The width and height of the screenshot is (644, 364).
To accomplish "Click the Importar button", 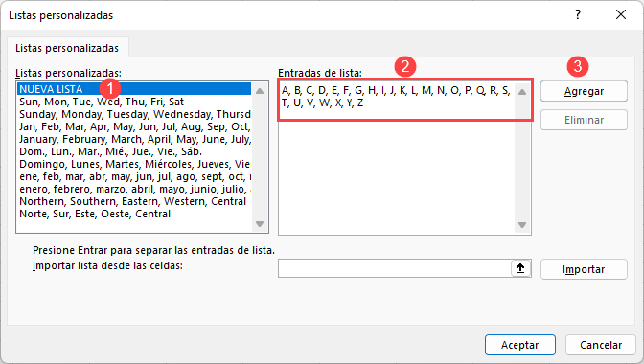I will coord(584,269).
